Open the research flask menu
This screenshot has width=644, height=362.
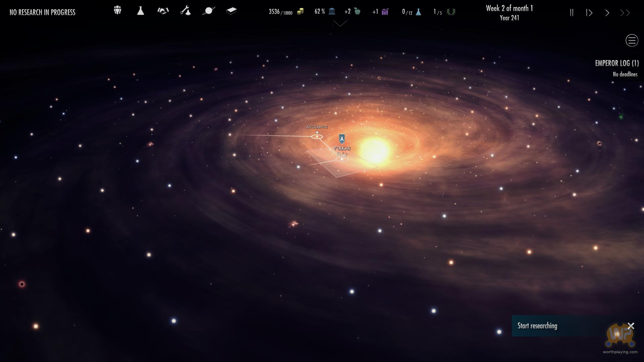pyautogui.click(x=141, y=11)
